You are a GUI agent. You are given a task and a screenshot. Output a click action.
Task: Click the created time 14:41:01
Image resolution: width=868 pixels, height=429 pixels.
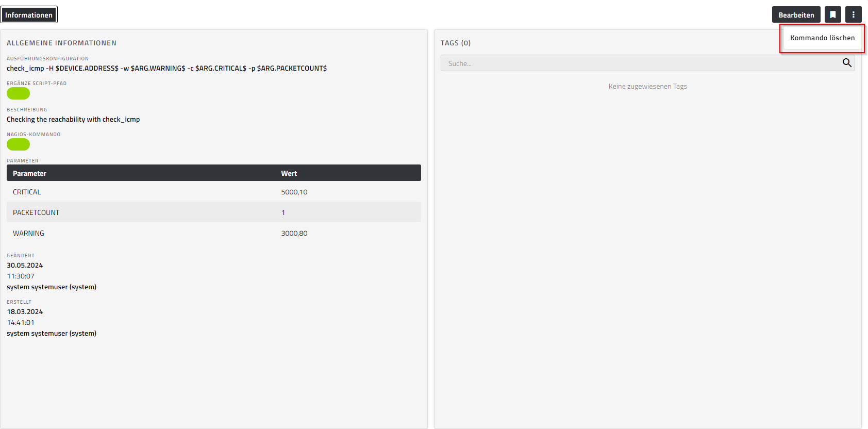[x=21, y=322]
